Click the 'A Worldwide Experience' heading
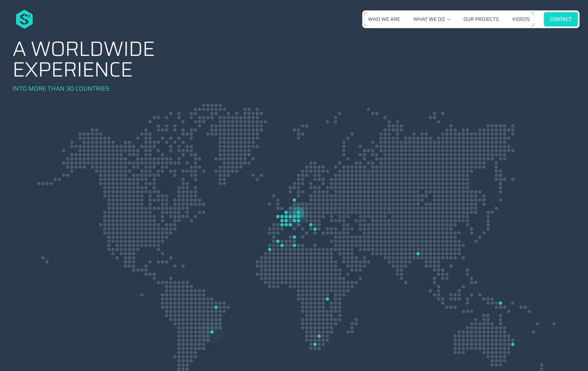 point(84,59)
